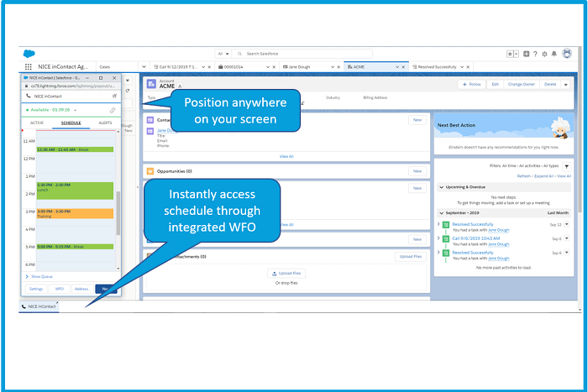
Task: Click the 3:00 PM Training schedule block
Action: pyautogui.click(x=74, y=213)
